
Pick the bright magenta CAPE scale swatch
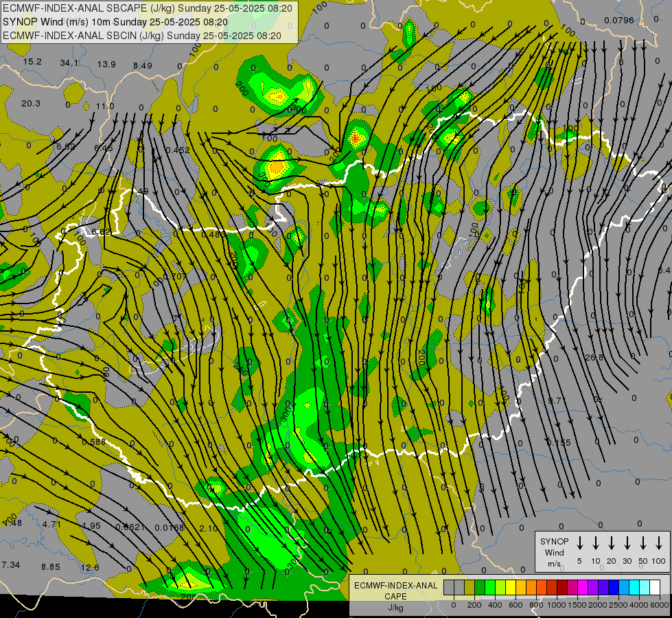pos(583,588)
